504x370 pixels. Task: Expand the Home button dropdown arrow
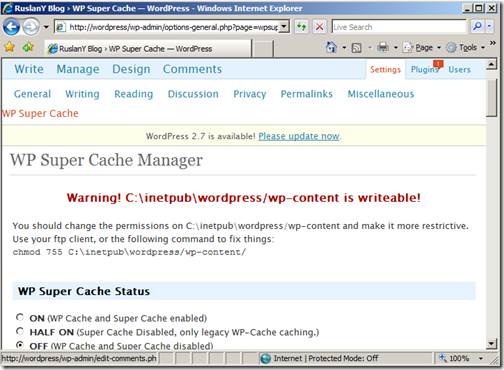pyautogui.click(x=344, y=48)
